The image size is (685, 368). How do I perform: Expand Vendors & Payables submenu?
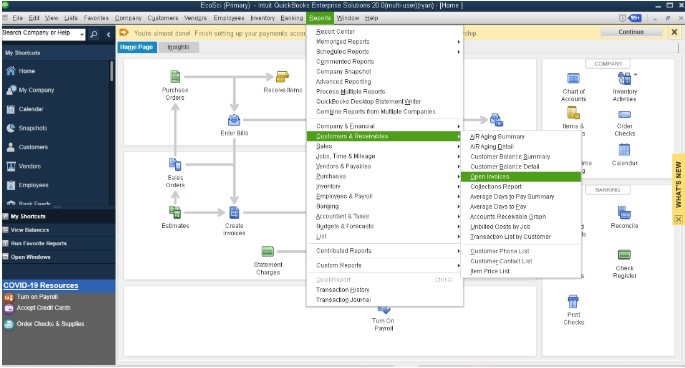pyautogui.click(x=384, y=166)
